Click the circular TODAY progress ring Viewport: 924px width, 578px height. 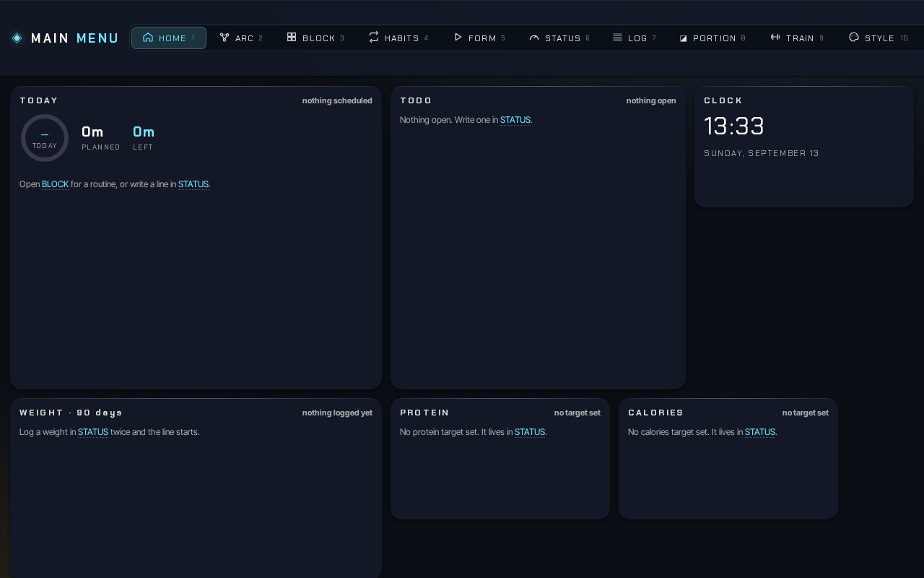click(45, 138)
